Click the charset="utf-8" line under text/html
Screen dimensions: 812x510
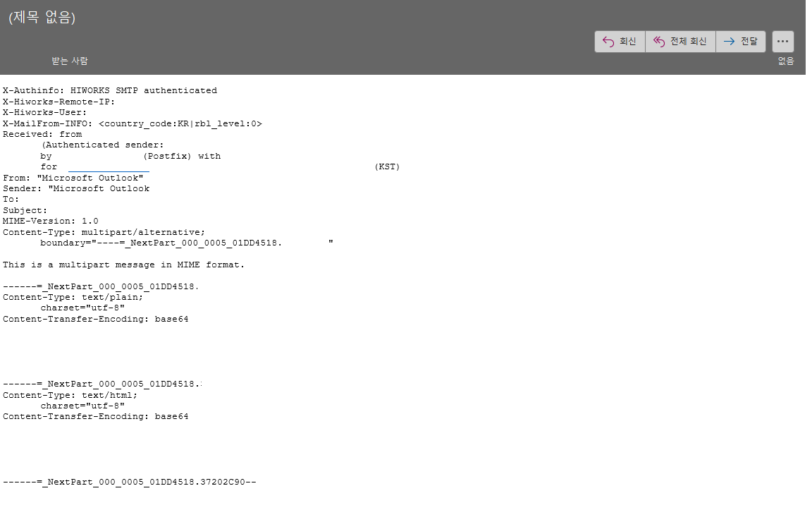tap(82, 406)
